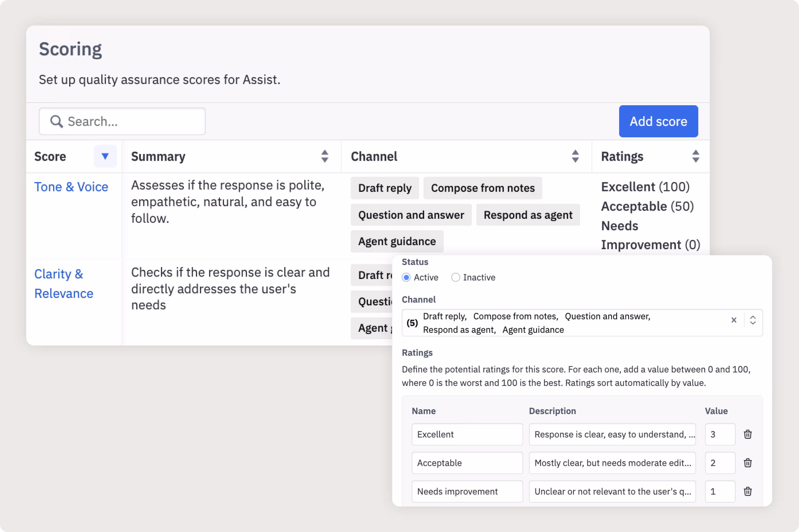The width and height of the screenshot is (799, 532).
Task: Edit the Needs improvement description field
Action: coord(612,491)
